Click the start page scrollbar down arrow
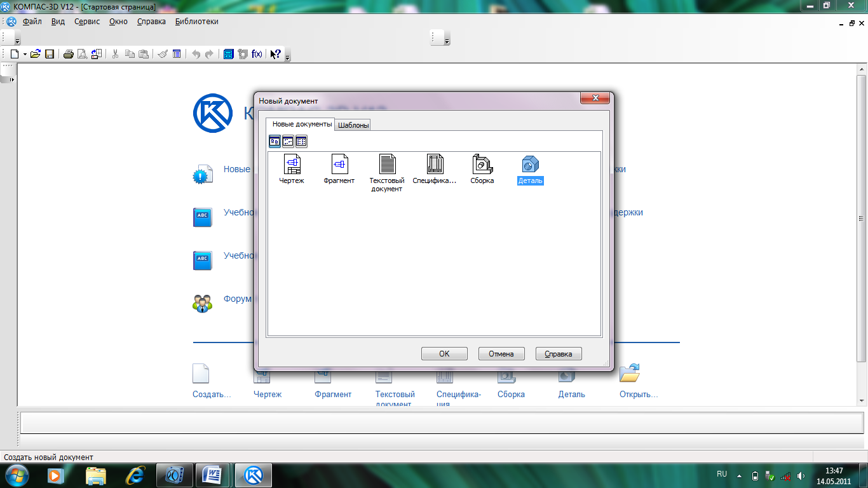 coord(862,400)
